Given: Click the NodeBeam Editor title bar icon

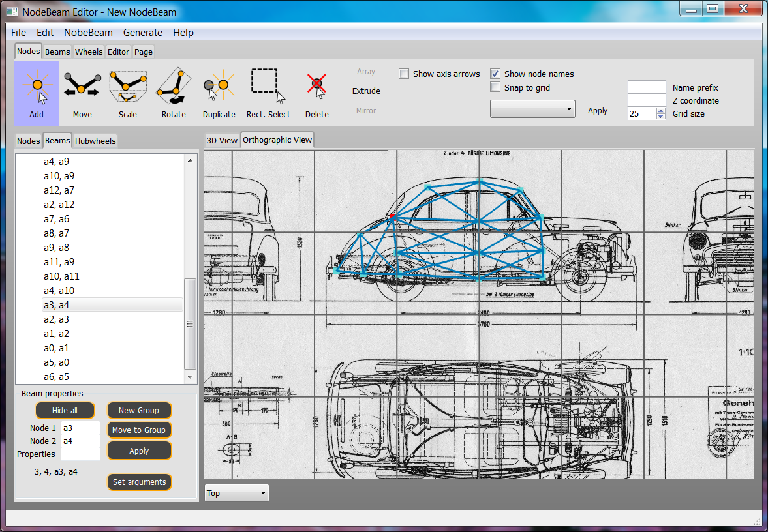Looking at the screenshot, I should pyautogui.click(x=12, y=11).
